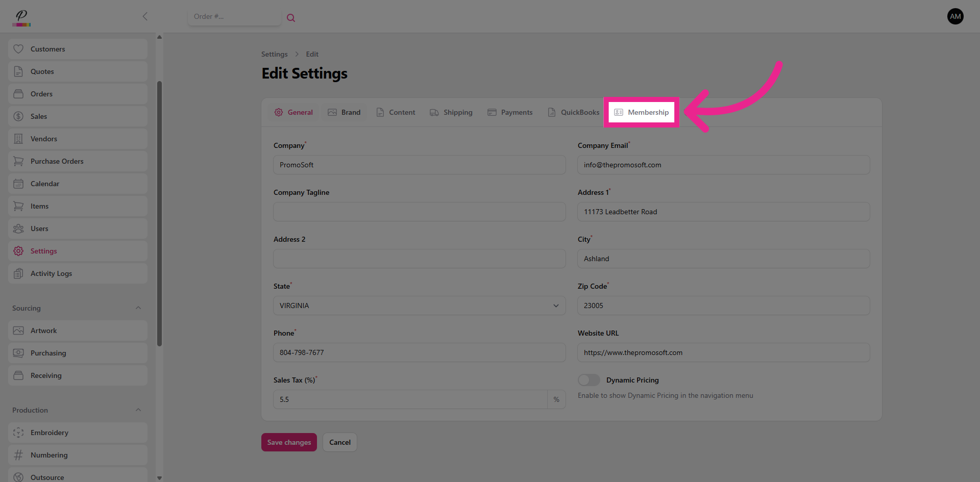Click the Numbering hash icon
The width and height of the screenshot is (980, 482).
[x=18, y=455]
